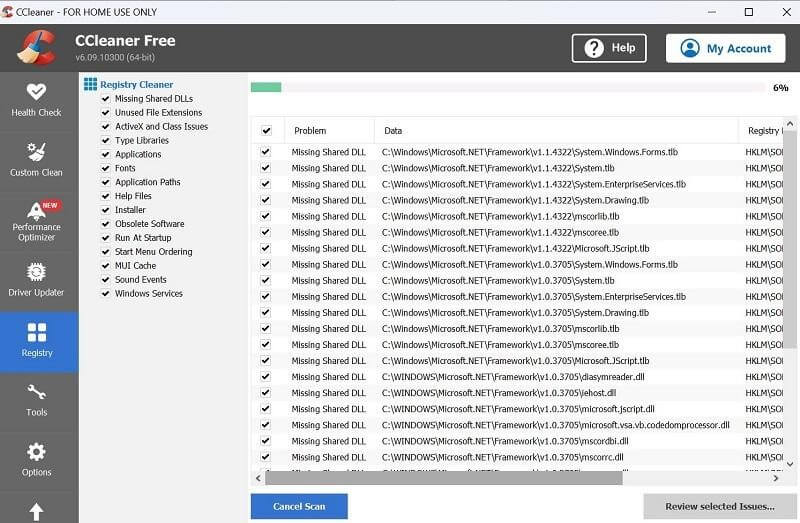Image resolution: width=800 pixels, height=523 pixels.
Task: Open Performance Optimizer rocket icon
Action: coord(36,210)
